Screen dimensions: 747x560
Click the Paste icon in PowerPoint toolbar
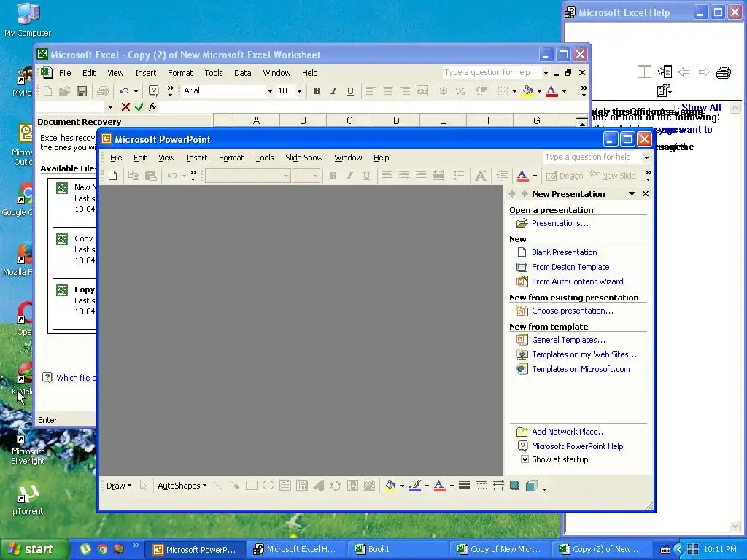[150, 176]
